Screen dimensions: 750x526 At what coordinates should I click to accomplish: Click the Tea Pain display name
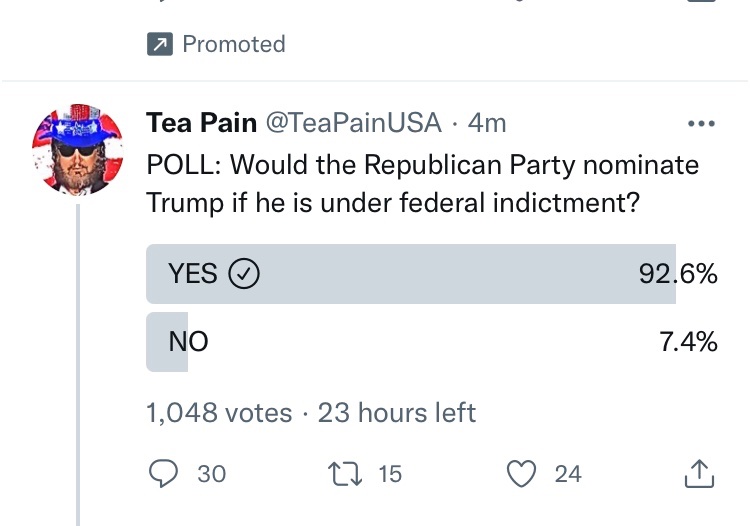click(x=199, y=123)
